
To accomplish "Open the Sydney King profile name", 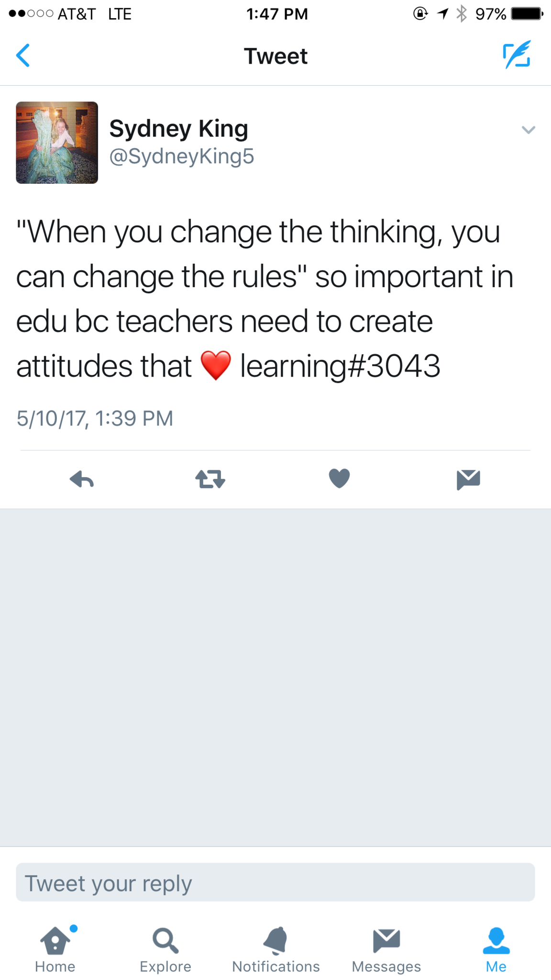I will pos(178,129).
